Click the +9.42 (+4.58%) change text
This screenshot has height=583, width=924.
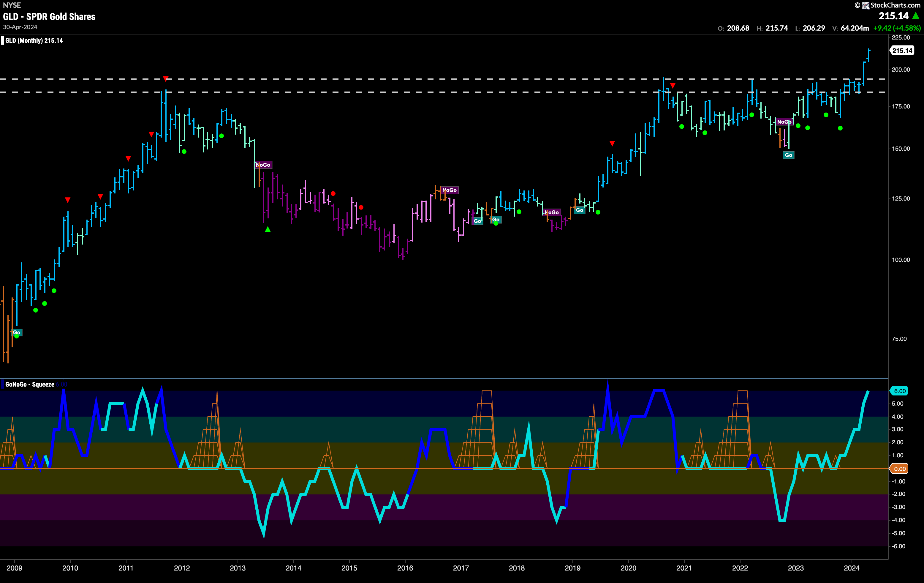pos(897,28)
